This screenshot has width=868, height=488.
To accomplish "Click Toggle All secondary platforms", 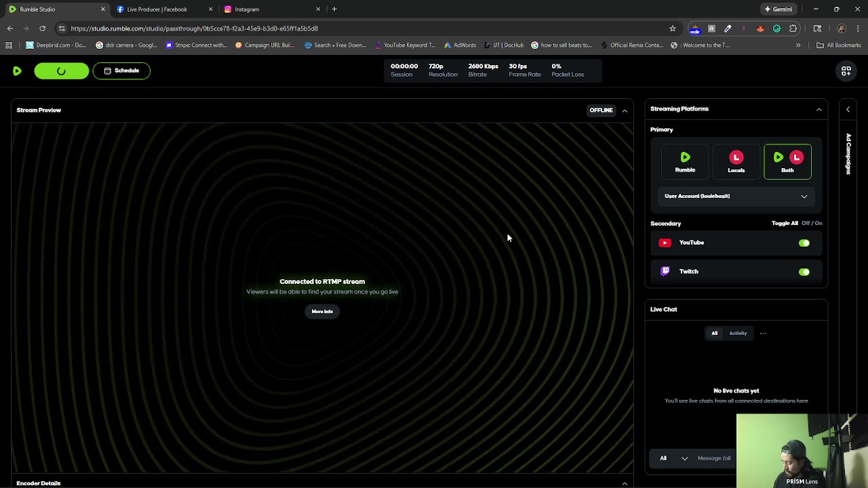I will [x=785, y=223].
